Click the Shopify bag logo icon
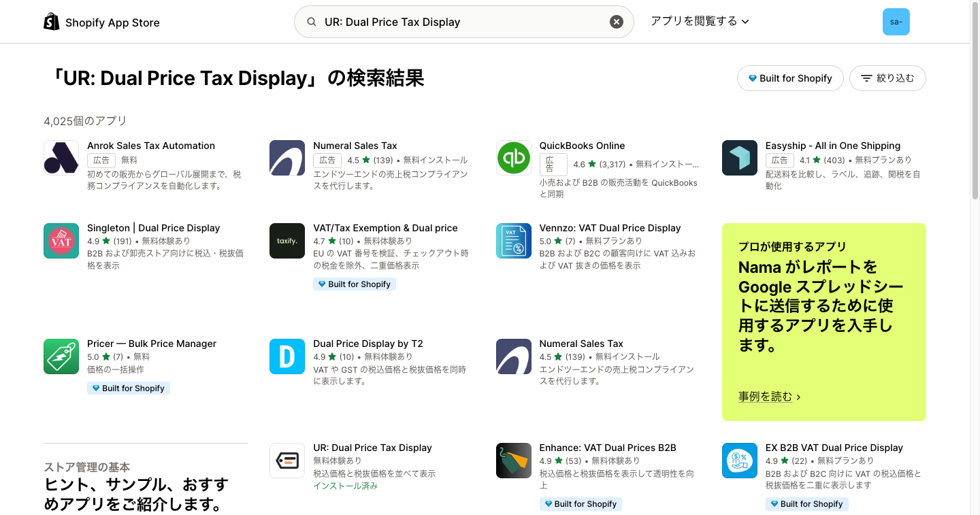Viewport: 980px width, 515px height. [x=51, y=22]
